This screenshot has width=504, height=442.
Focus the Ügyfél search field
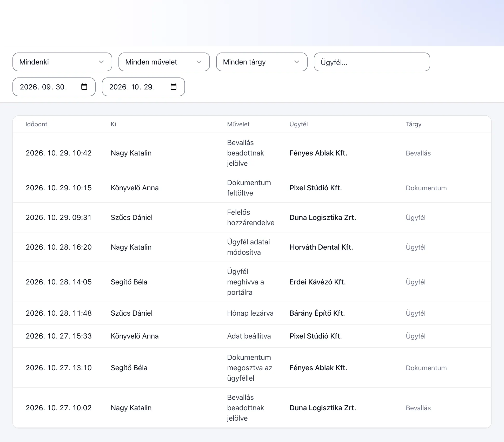[x=372, y=62]
